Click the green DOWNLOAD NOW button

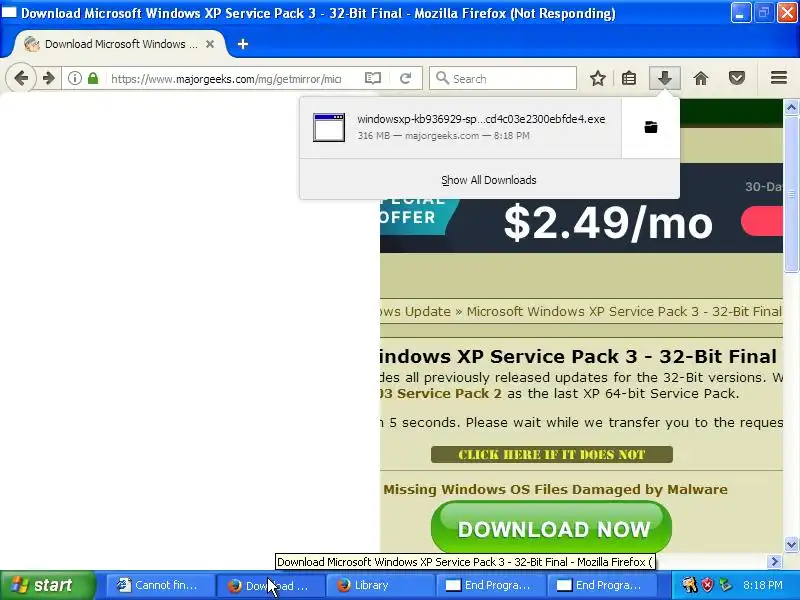coord(552,529)
